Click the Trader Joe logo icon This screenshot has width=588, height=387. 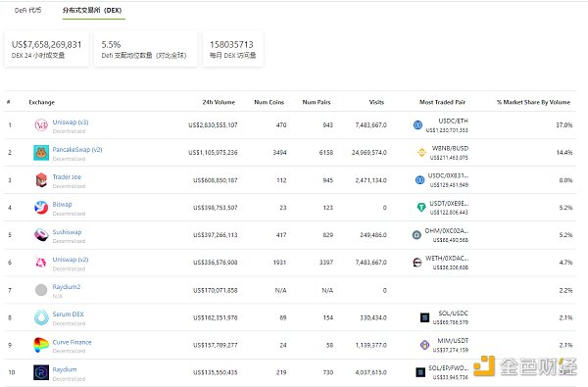(x=41, y=180)
